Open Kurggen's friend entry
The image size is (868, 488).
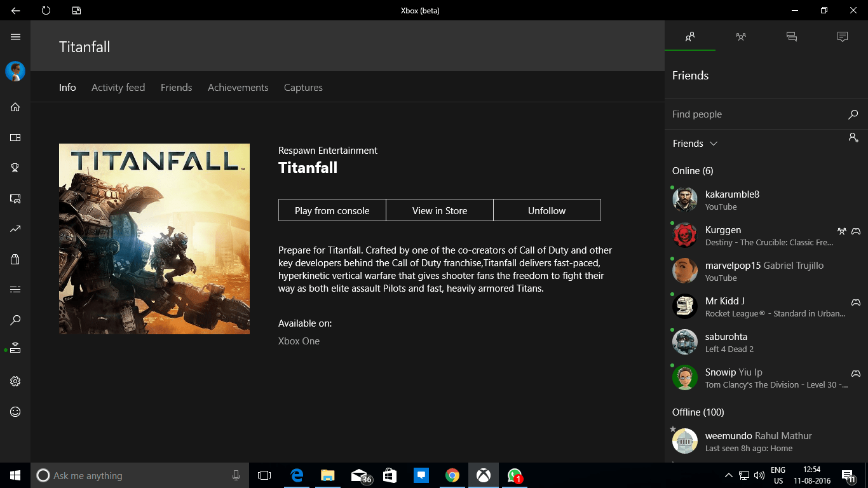[x=766, y=235]
